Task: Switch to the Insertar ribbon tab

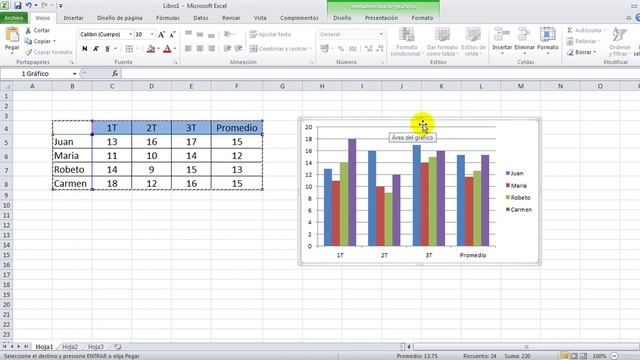Action: click(x=73, y=18)
